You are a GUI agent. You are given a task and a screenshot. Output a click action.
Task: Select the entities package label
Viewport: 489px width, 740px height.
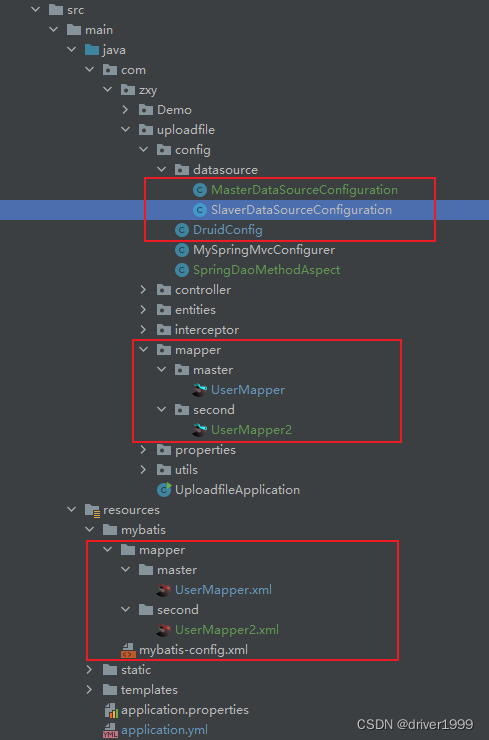coord(195,310)
